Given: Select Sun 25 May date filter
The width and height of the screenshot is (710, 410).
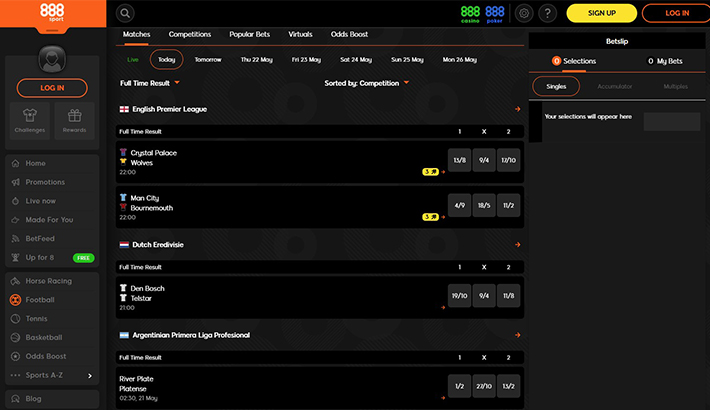Looking at the screenshot, I should click(x=407, y=60).
